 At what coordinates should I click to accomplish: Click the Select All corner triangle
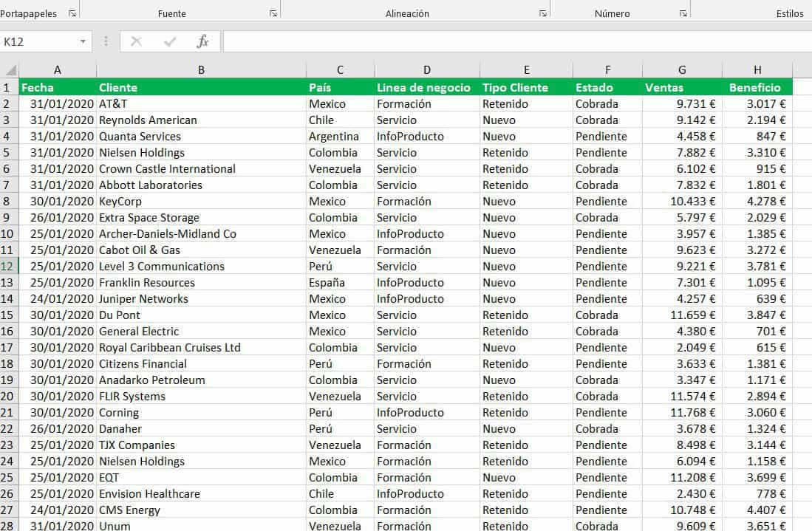[10, 69]
